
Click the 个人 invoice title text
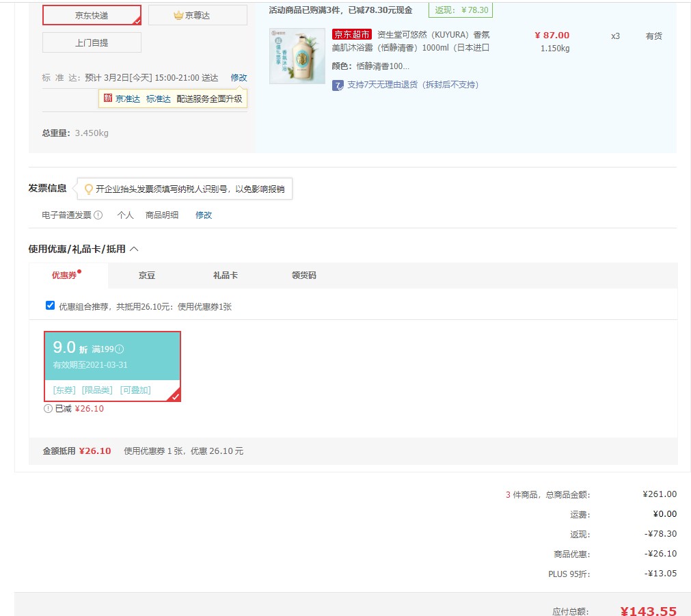(125, 215)
